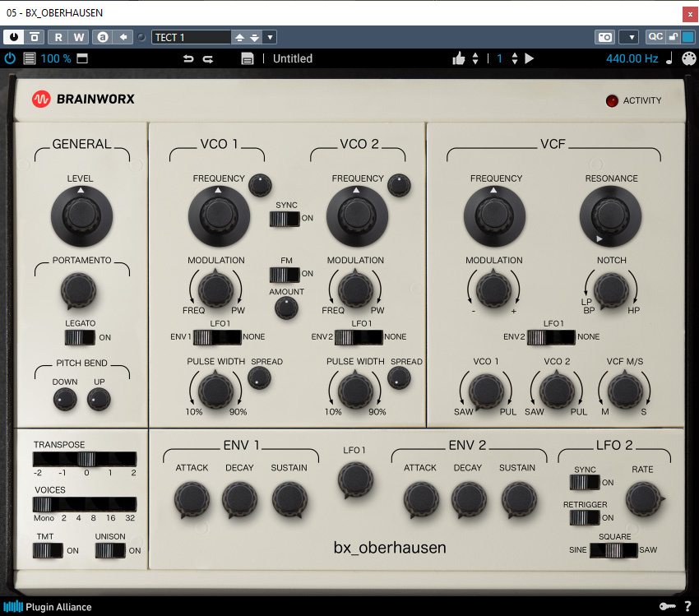Viewport: 699px width, 616px height.
Task: Click the ENV 1 Attack knob
Action: click(192, 499)
